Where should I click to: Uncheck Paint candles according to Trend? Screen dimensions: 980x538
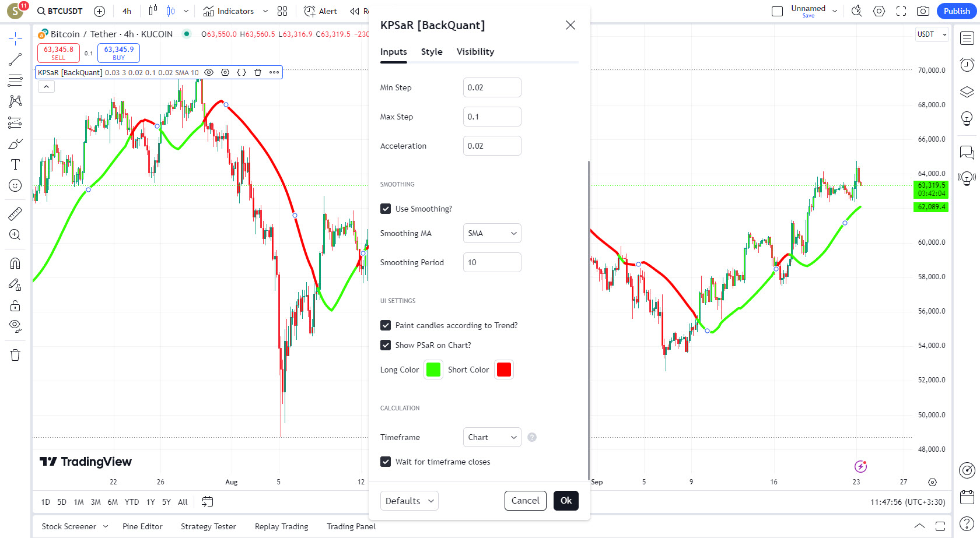coord(386,325)
